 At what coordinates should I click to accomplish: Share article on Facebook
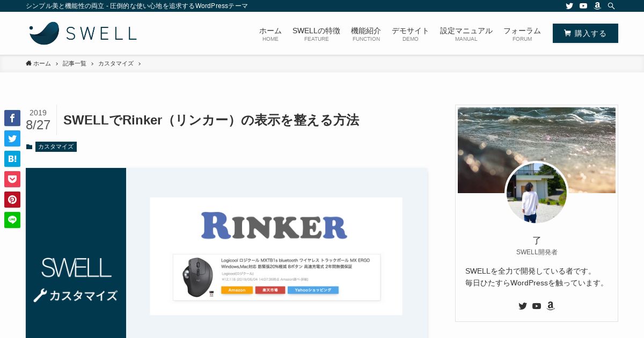[12, 118]
